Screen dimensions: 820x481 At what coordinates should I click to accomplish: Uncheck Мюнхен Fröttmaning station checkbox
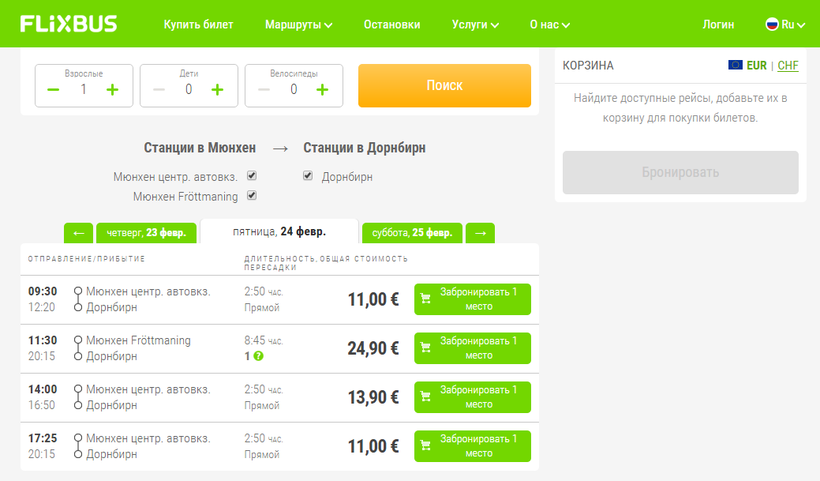[252, 196]
